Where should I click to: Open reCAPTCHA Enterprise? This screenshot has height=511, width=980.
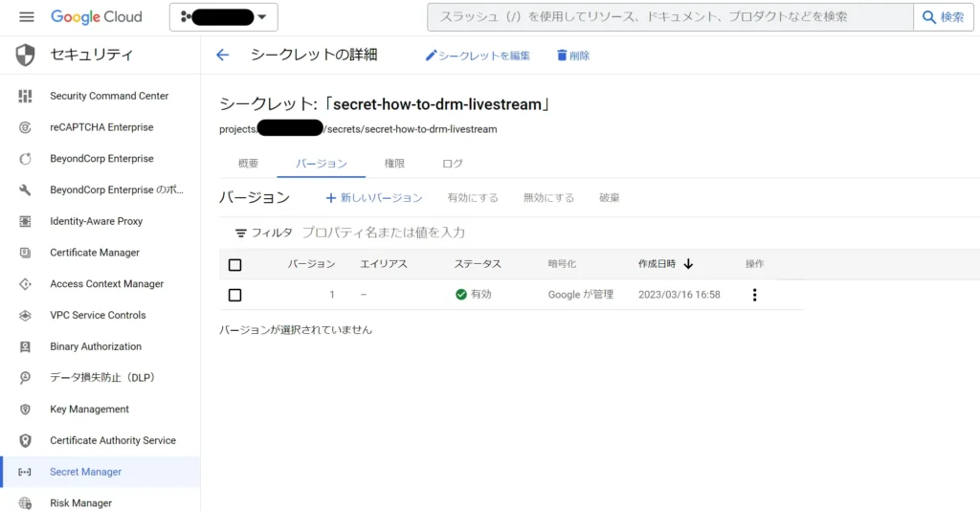(100, 127)
